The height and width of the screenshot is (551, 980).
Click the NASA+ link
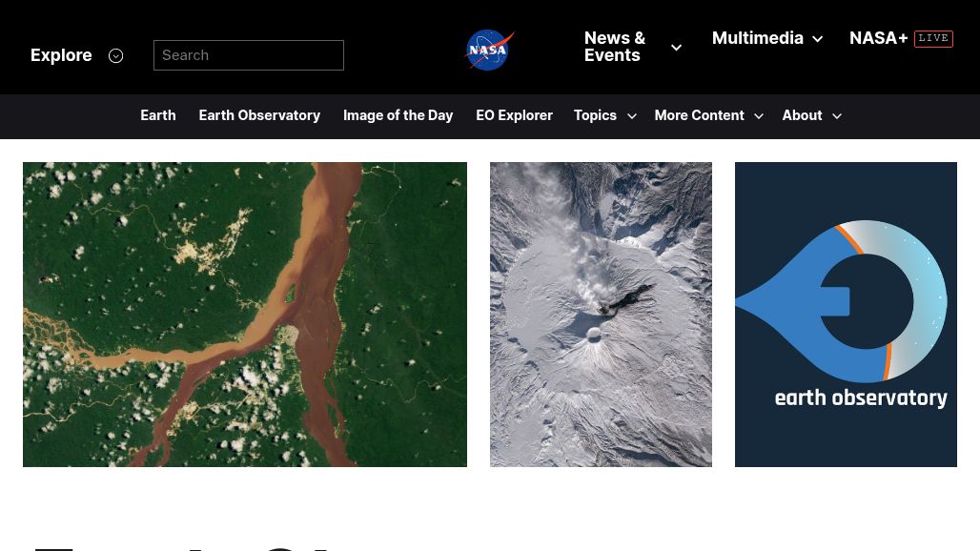point(878,38)
